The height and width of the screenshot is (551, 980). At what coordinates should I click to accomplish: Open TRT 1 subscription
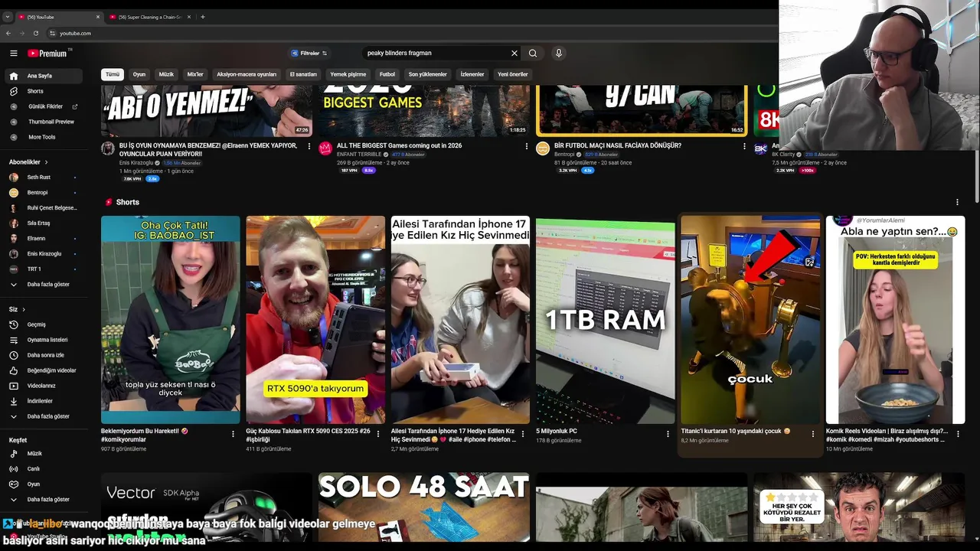coord(44,269)
